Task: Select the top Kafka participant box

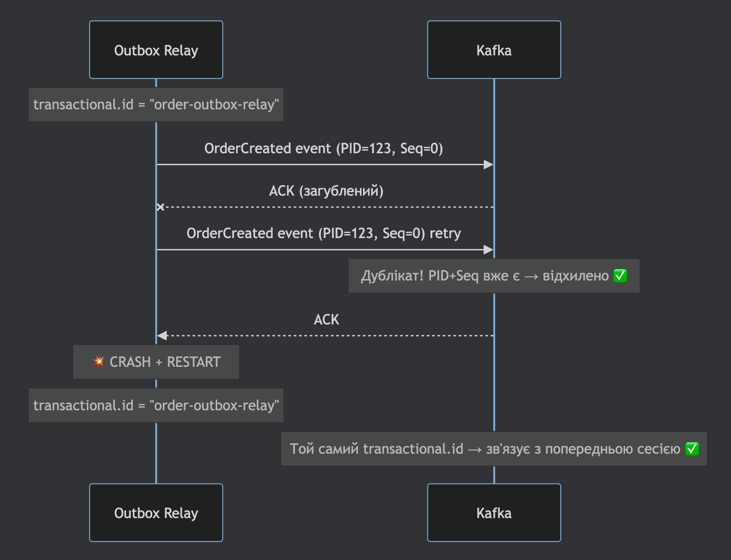Action: pyautogui.click(x=494, y=50)
